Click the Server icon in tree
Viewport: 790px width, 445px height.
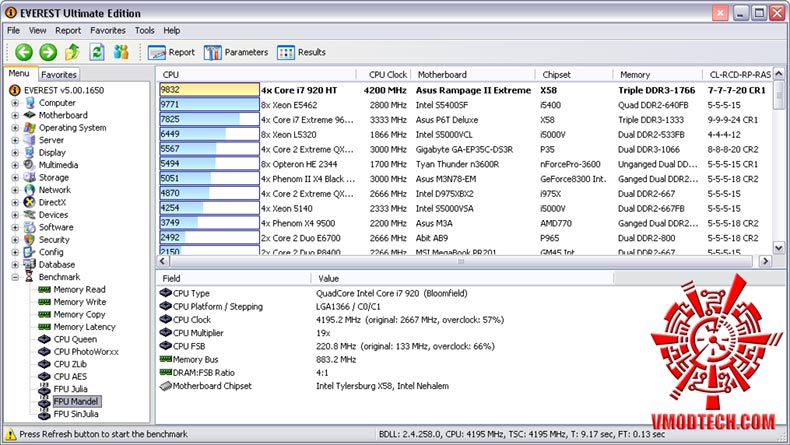coord(30,140)
